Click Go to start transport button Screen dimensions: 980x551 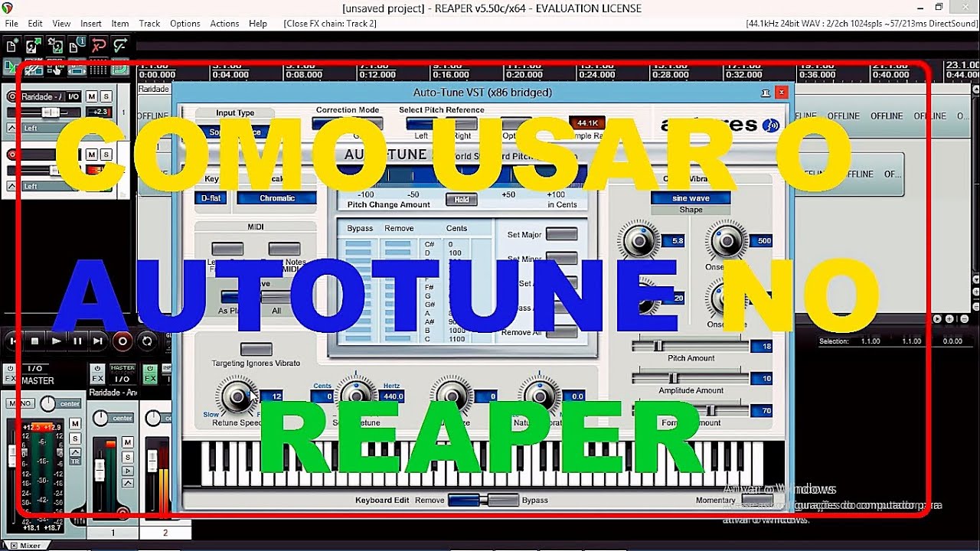tap(13, 341)
